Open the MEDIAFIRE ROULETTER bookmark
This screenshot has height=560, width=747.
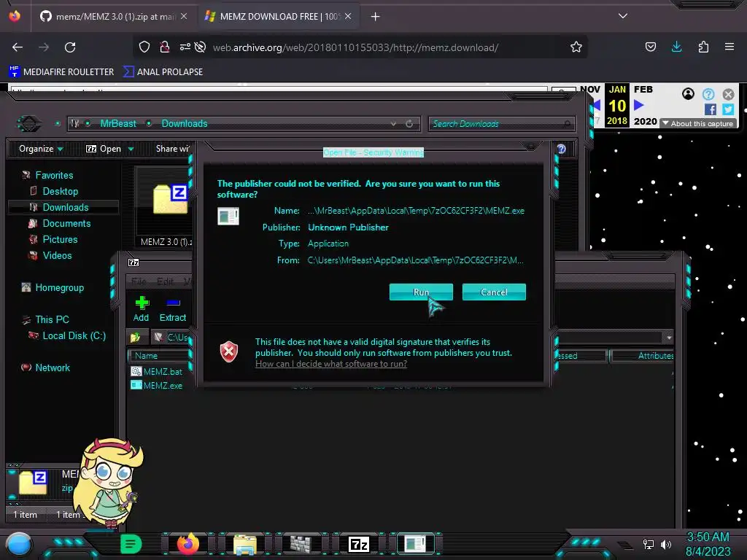point(61,72)
